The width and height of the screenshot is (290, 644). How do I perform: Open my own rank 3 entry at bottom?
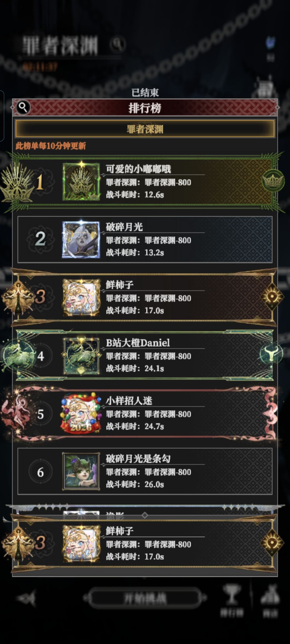(x=145, y=544)
